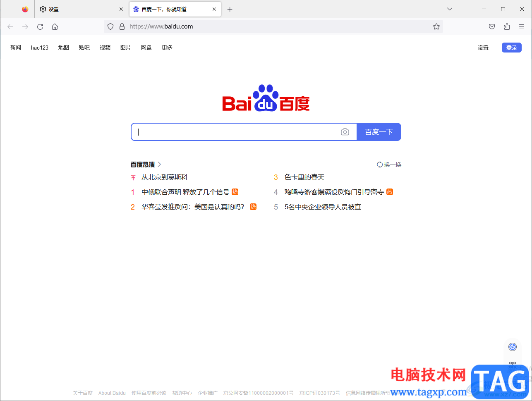
Task: Reload the current page
Action: pyautogui.click(x=40, y=26)
